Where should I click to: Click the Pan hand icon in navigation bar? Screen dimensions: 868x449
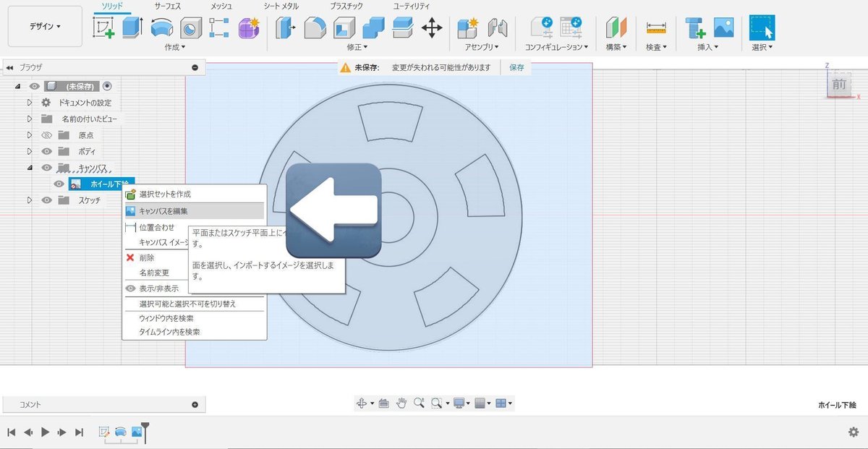coord(401,403)
